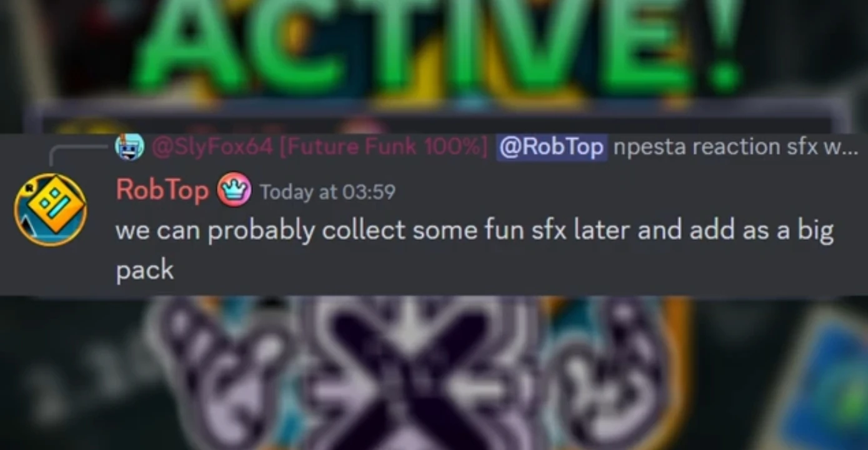Open the highlighted @RobTop mention
Image resolution: width=868 pixels, height=450 pixels.
[x=552, y=147]
